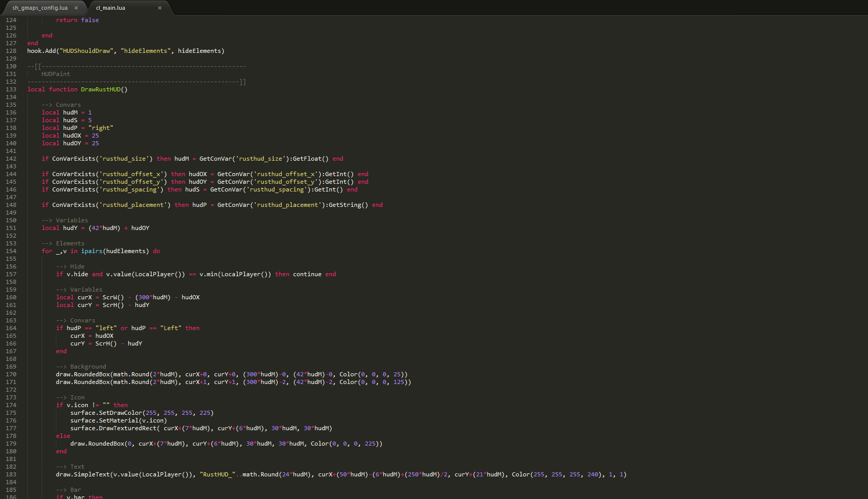The height and width of the screenshot is (499, 868).
Task: Click the --> Background comment
Action: point(81,367)
